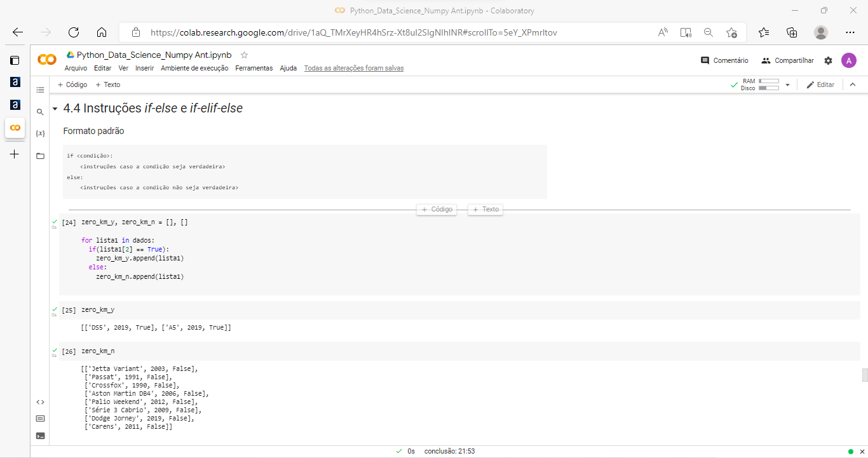Open the Favorites list
Image resolution: width=868 pixels, height=458 pixels.
(x=764, y=32)
